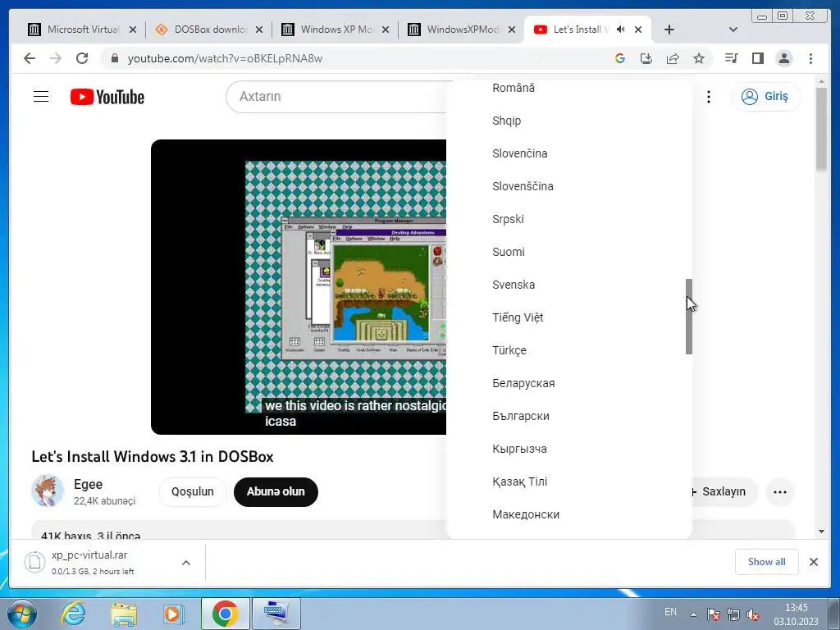Close the downloads bar
The width and height of the screenshot is (840, 630).
(813, 562)
